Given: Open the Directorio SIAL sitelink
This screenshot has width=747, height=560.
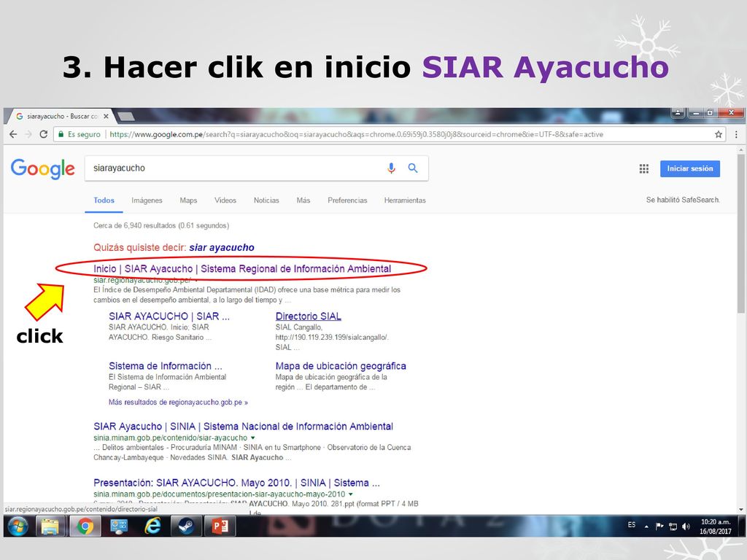Looking at the screenshot, I should (x=309, y=316).
